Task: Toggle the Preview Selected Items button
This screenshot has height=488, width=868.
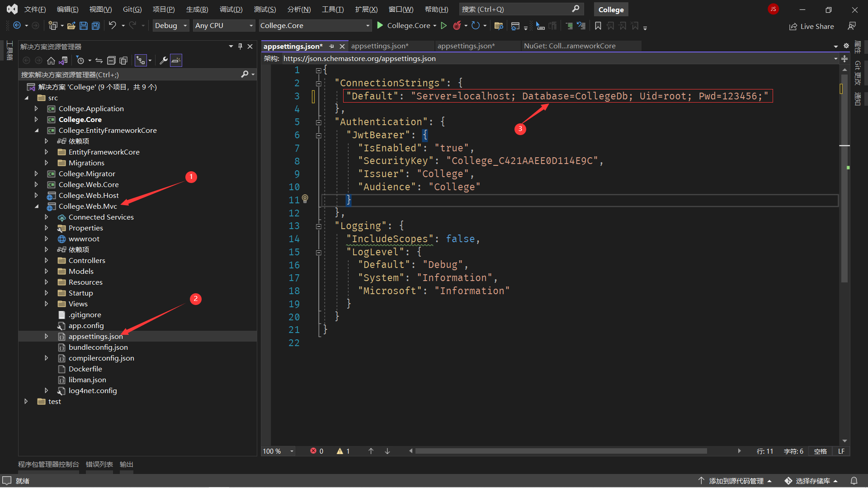Action: (x=176, y=60)
